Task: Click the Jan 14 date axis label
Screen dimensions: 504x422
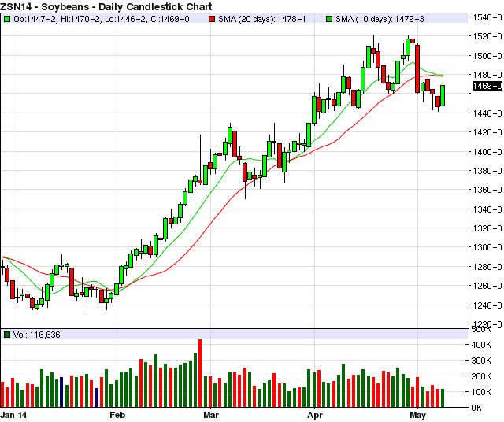Action: pyautogui.click(x=13, y=415)
